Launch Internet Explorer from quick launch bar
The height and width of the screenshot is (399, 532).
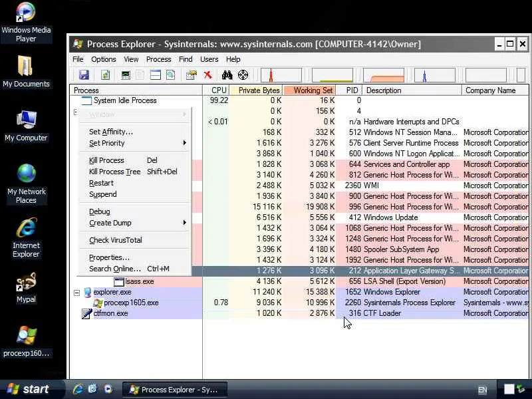click(78, 389)
